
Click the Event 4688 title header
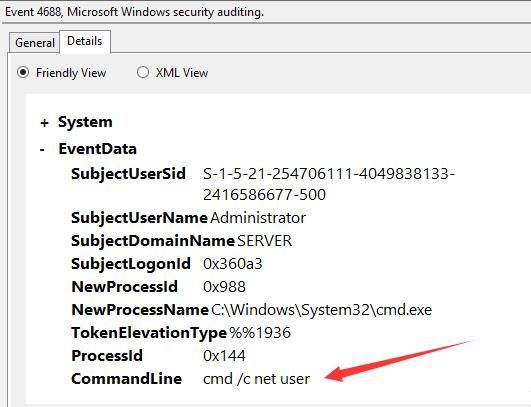(134, 12)
